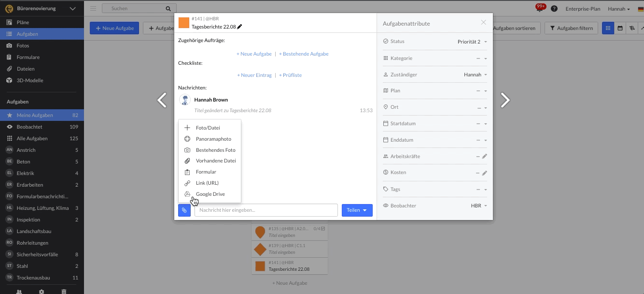Click the Nachricht hier eingeben message field
The width and height of the screenshot is (644, 294).
pos(266,210)
